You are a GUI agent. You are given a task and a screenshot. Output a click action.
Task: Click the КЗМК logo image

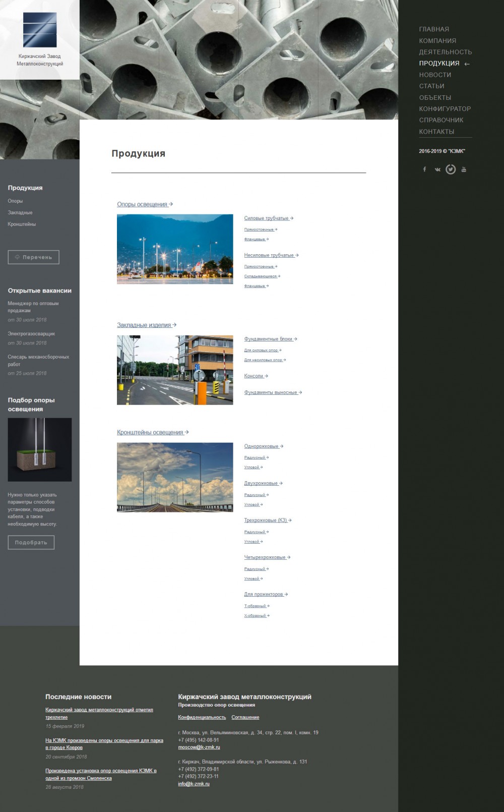[40, 30]
